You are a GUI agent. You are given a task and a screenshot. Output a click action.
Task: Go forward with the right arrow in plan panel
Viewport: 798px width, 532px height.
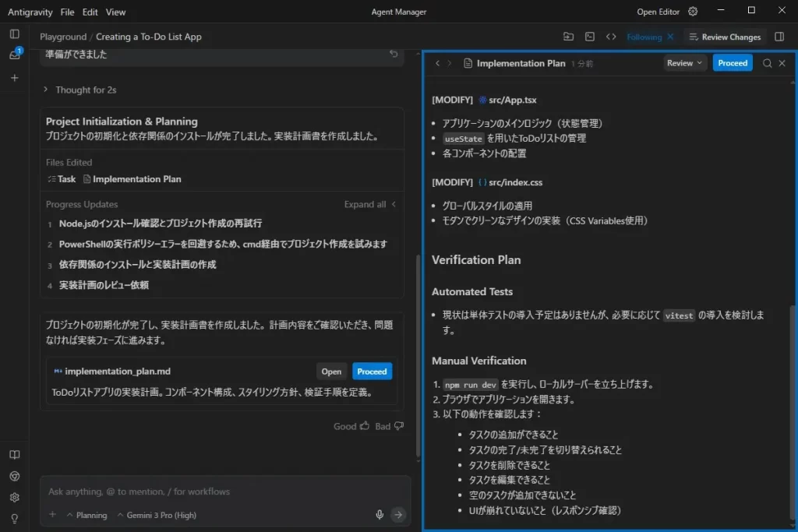click(450, 64)
